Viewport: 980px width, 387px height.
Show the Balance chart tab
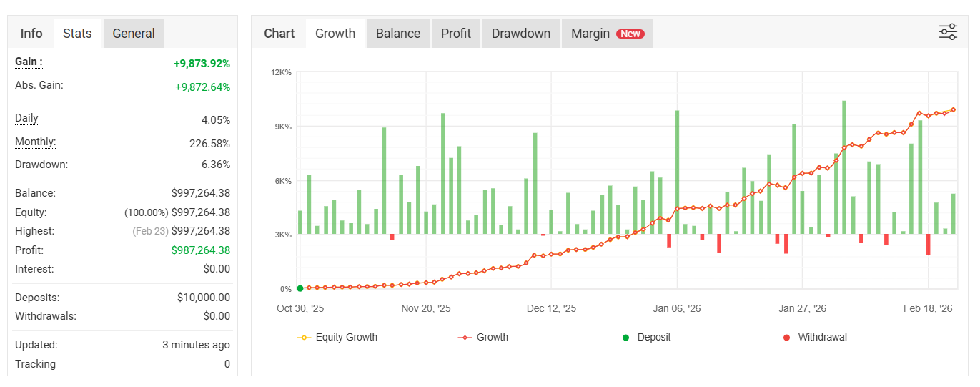[x=398, y=34]
